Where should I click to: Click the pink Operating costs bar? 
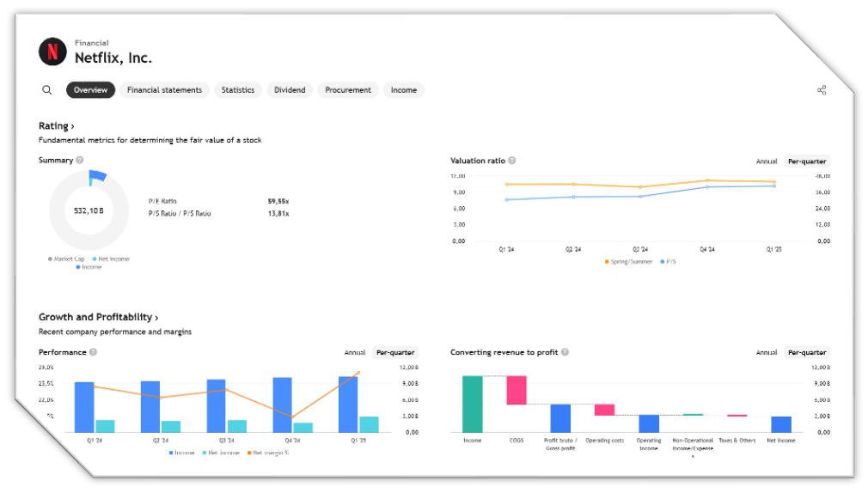pos(604,410)
